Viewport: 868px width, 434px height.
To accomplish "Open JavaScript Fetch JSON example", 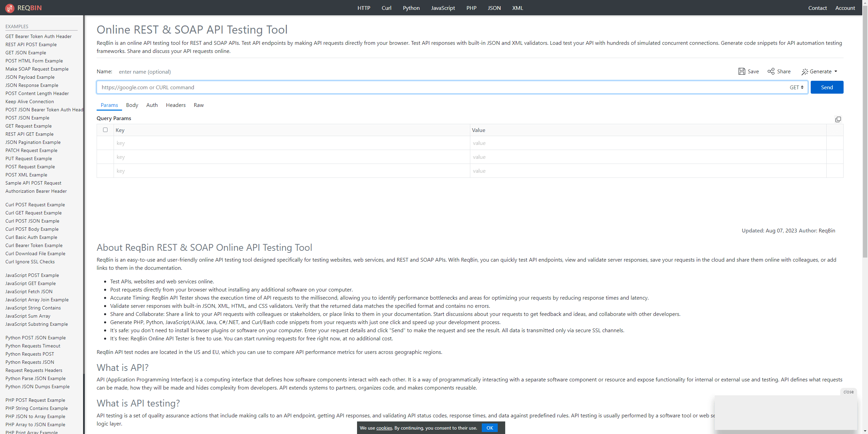I will pos(29,291).
